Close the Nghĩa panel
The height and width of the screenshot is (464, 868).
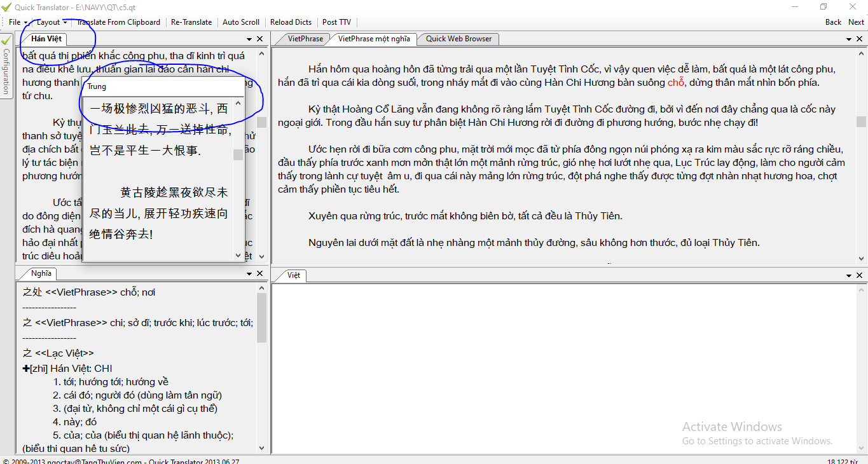pos(259,274)
